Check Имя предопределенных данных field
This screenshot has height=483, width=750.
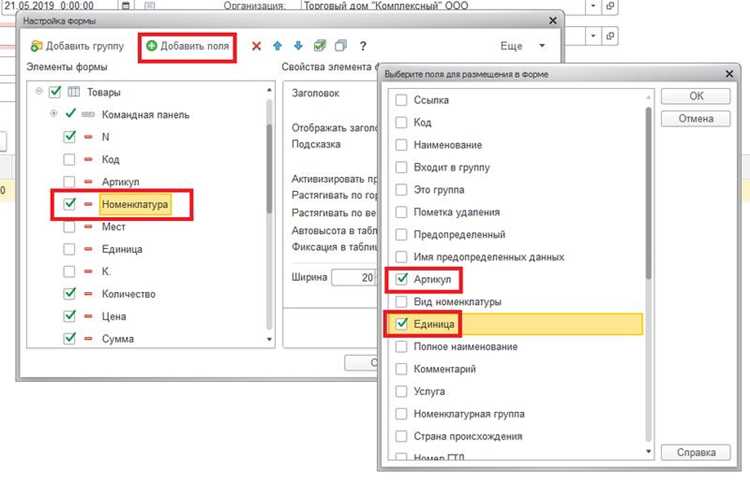point(401,257)
